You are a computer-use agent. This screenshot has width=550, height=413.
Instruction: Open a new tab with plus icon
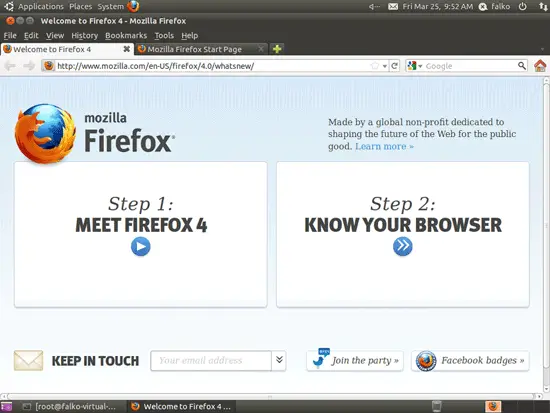(x=277, y=49)
